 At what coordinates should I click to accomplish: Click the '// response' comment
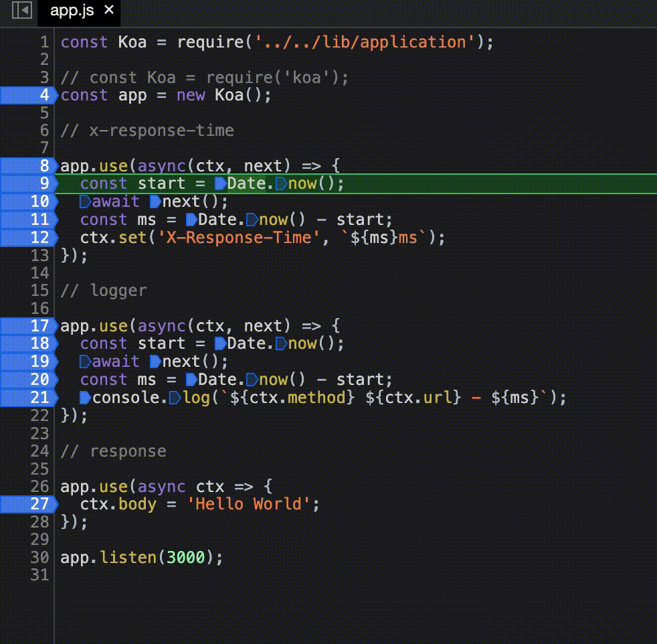click(113, 452)
